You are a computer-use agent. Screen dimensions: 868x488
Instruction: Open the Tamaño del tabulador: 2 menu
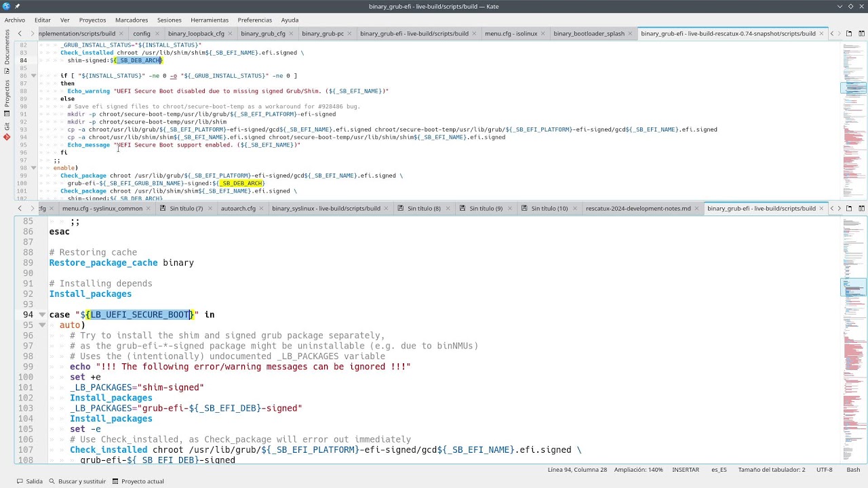(x=772, y=469)
